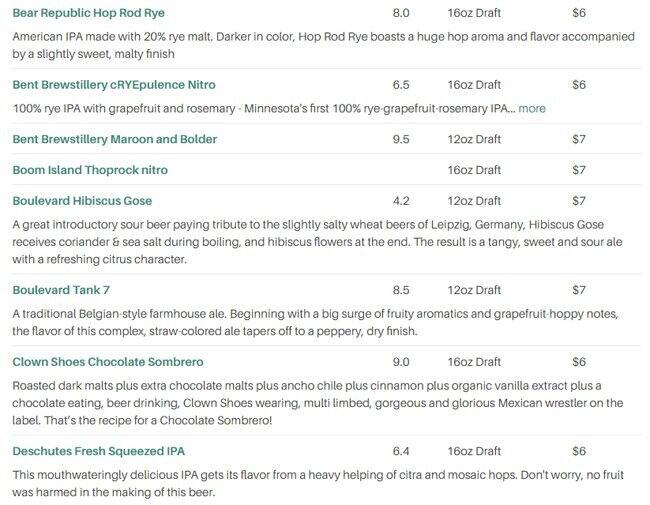
Task: Click the $6 price for Hop Rod Rye
Action: pyautogui.click(x=579, y=13)
